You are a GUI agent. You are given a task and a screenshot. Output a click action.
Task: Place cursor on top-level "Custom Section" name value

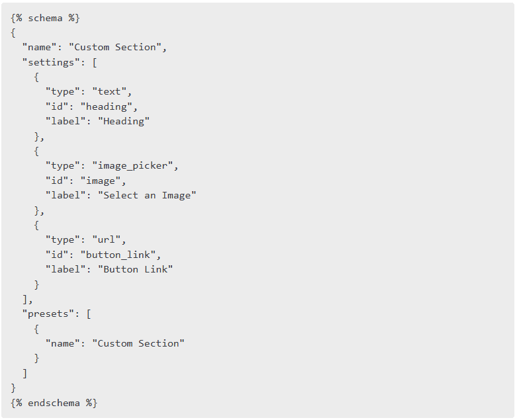click(x=115, y=47)
